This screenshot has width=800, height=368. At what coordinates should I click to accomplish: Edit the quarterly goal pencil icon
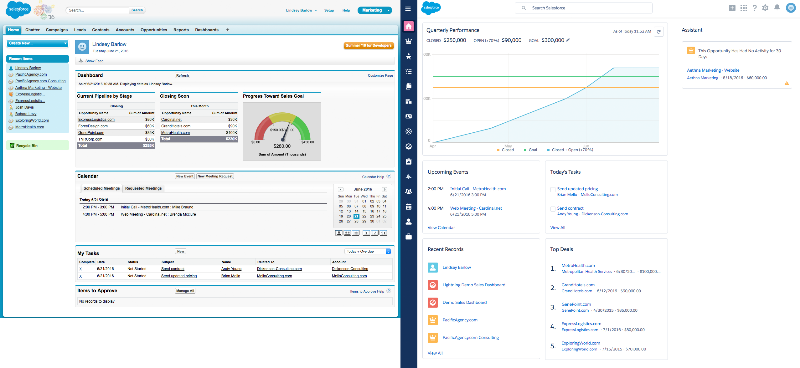(568, 40)
